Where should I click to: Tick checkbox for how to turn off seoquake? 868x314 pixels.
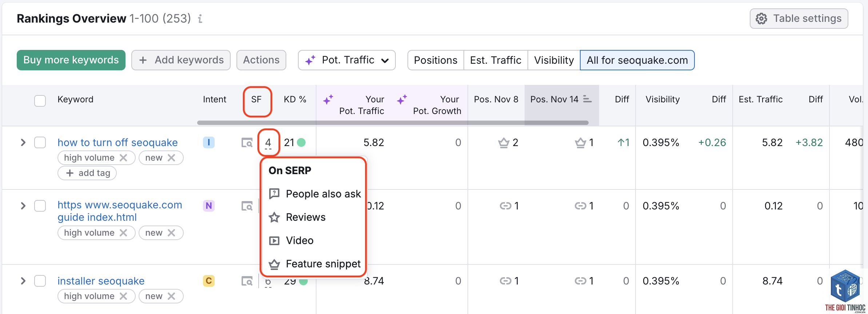tap(40, 142)
